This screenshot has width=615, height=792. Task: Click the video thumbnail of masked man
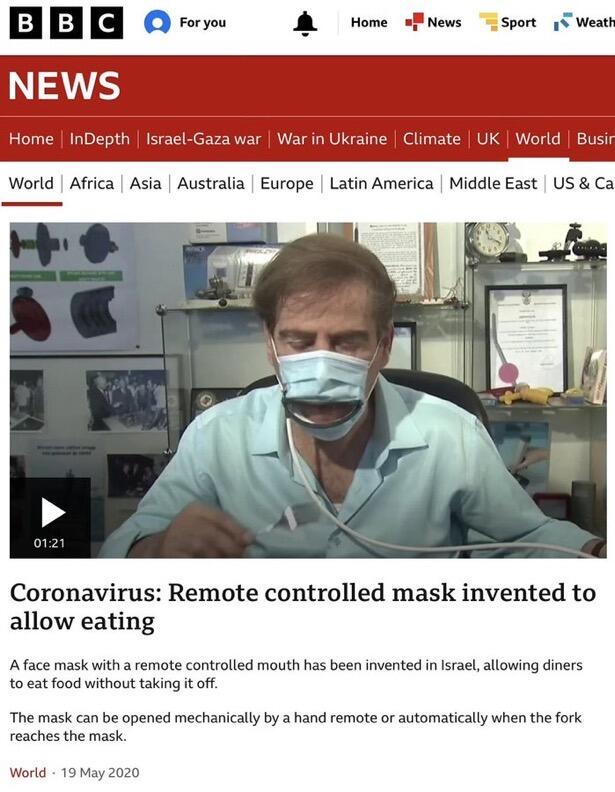pos(308,390)
